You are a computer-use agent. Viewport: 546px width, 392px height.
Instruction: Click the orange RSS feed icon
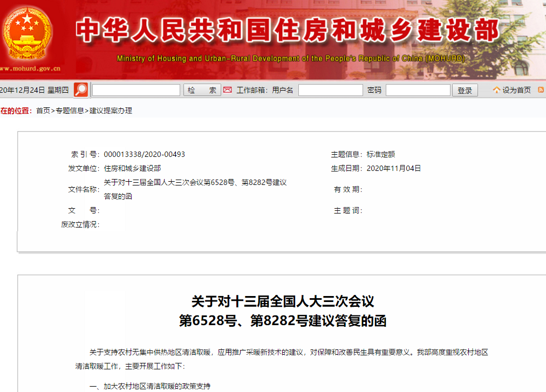[x=541, y=90]
